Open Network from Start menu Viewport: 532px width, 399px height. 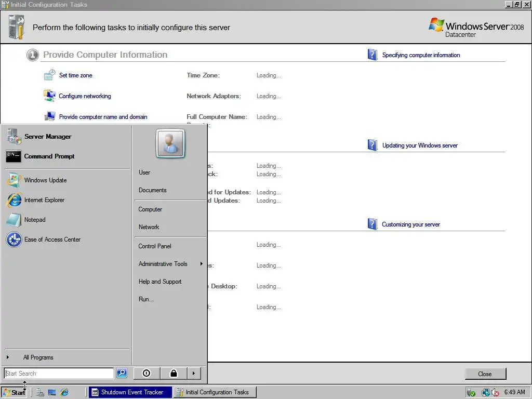click(x=170, y=227)
